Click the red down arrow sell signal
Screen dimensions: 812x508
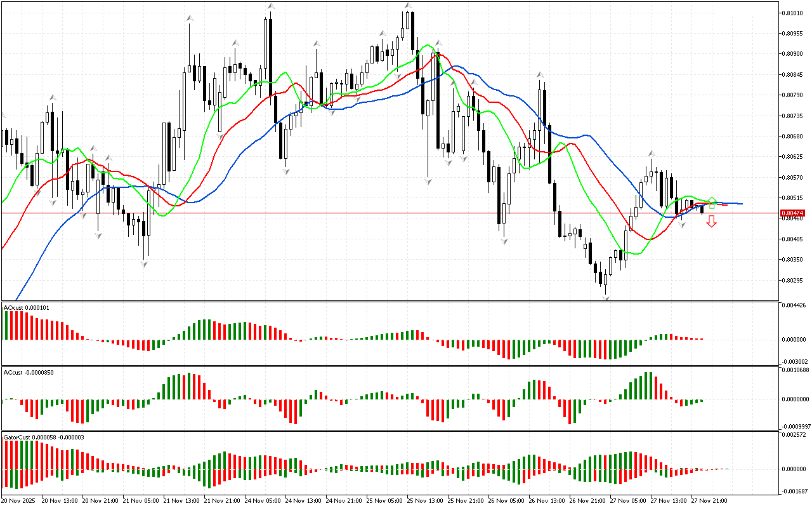(x=712, y=221)
